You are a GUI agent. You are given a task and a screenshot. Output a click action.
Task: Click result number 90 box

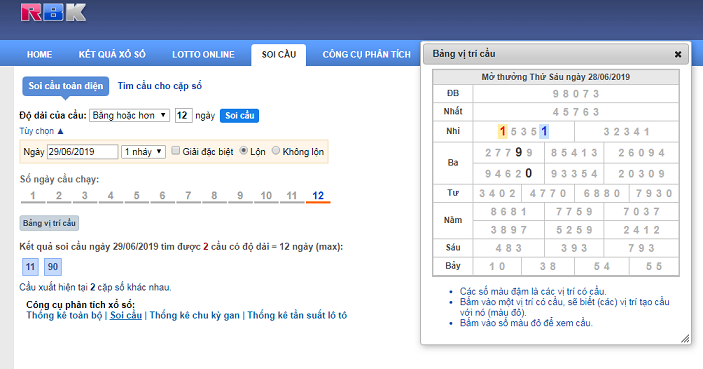coord(53,267)
